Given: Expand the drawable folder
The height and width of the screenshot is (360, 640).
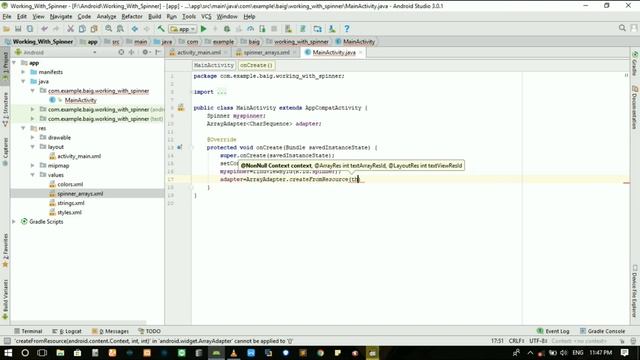Looking at the screenshot, I should click(x=33, y=138).
